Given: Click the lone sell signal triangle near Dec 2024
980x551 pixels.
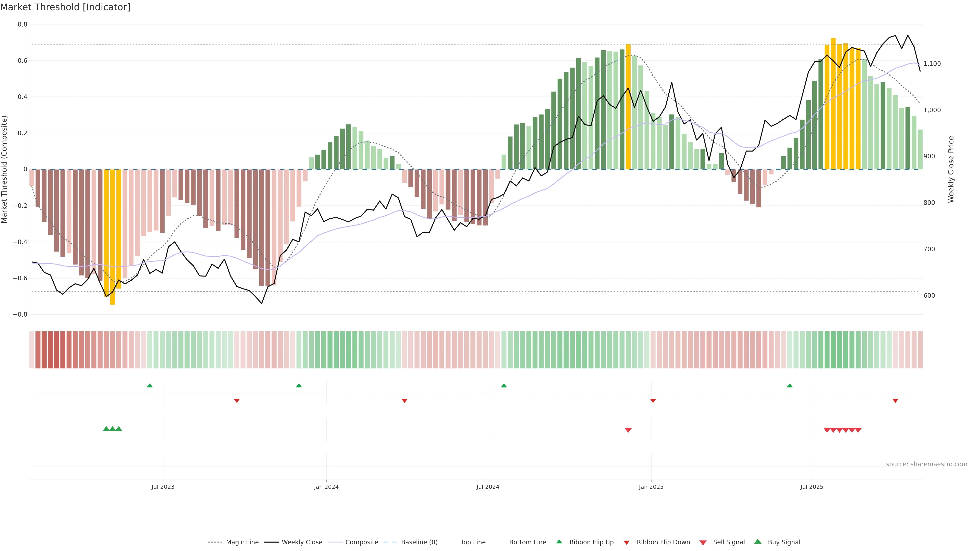Looking at the screenshot, I should pos(628,430).
